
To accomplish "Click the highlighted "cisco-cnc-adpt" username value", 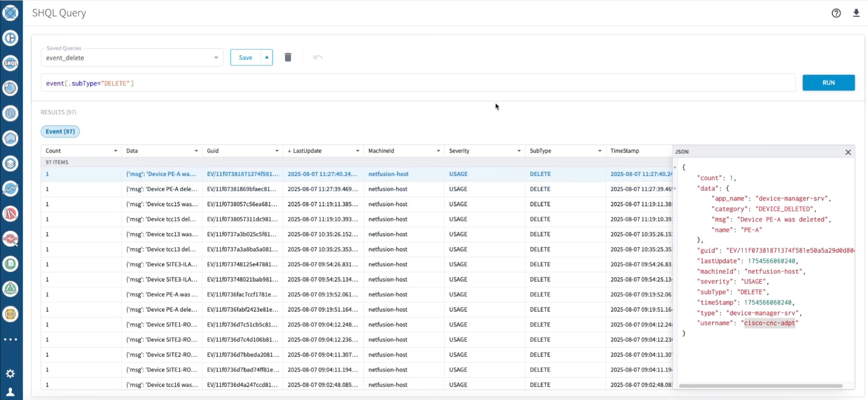I will coord(769,323).
